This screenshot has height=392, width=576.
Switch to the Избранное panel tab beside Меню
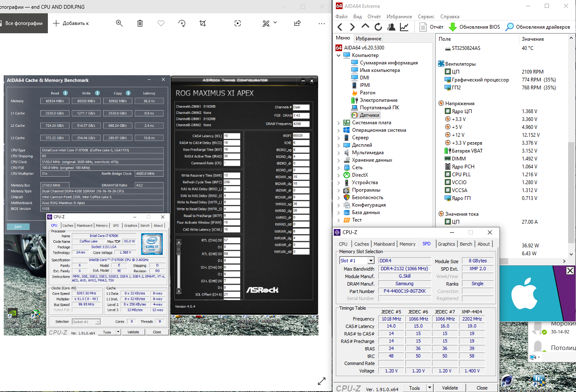pos(368,38)
